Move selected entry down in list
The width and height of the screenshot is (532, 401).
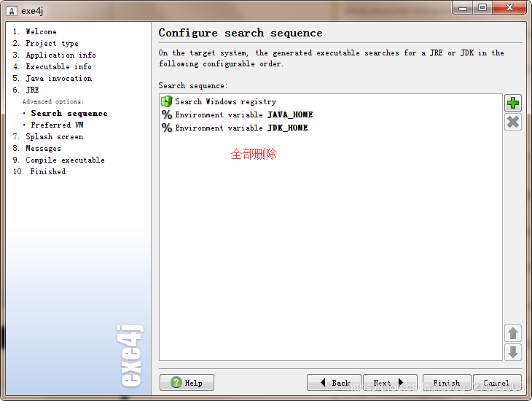512,351
